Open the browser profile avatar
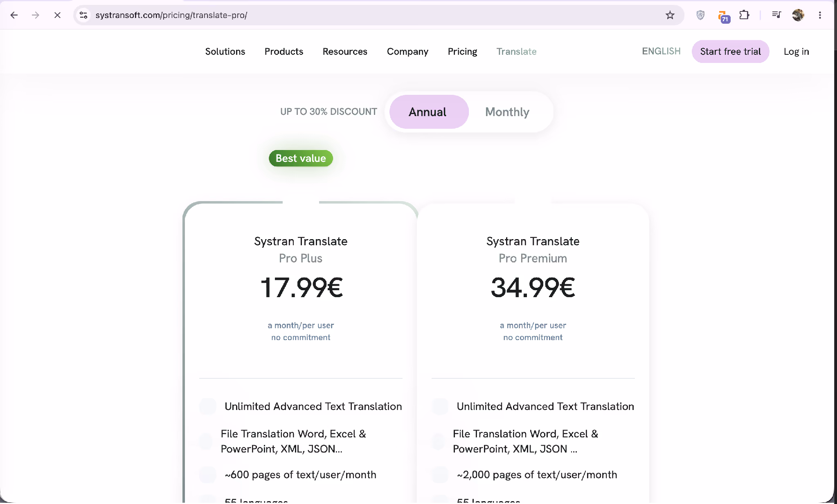Image resolution: width=837 pixels, height=504 pixels. [798, 15]
